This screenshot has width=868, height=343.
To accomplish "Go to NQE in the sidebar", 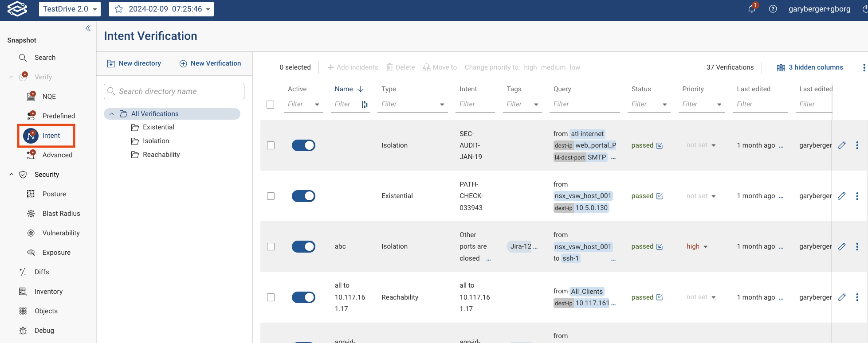I will 49,97.
